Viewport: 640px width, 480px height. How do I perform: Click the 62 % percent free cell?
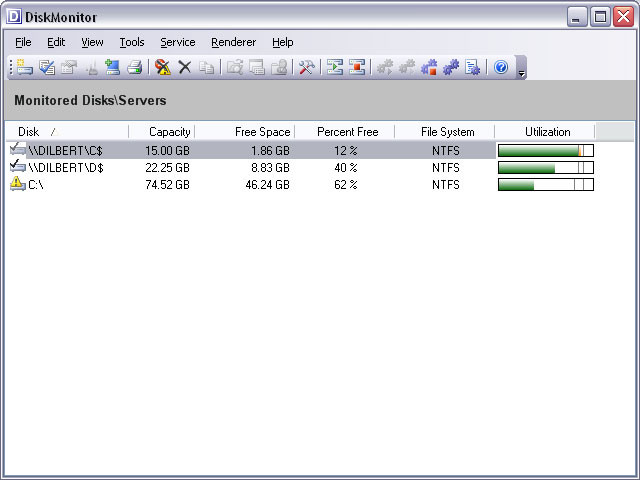[x=346, y=185]
